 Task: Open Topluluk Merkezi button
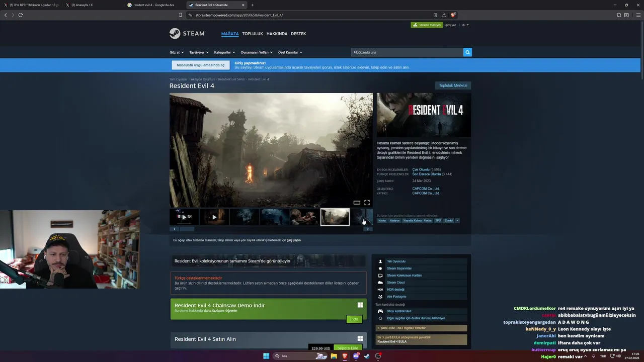click(x=453, y=85)
